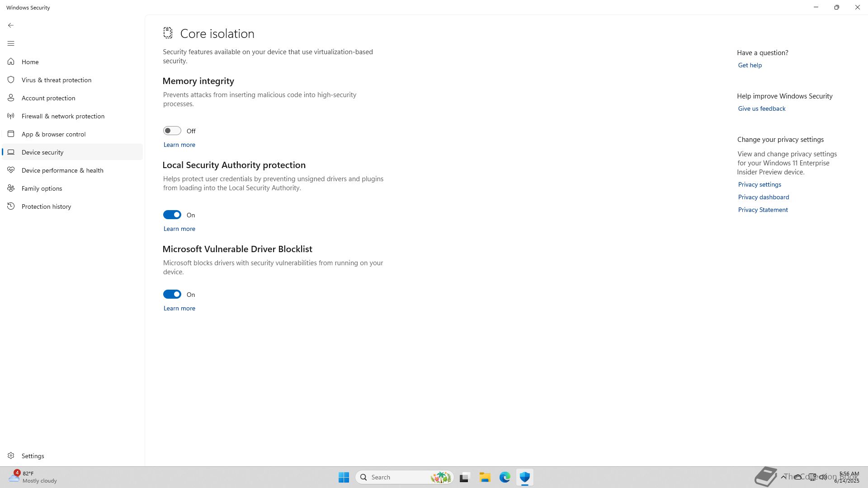Click Learn more under Memory integrity

coord(179,145)
